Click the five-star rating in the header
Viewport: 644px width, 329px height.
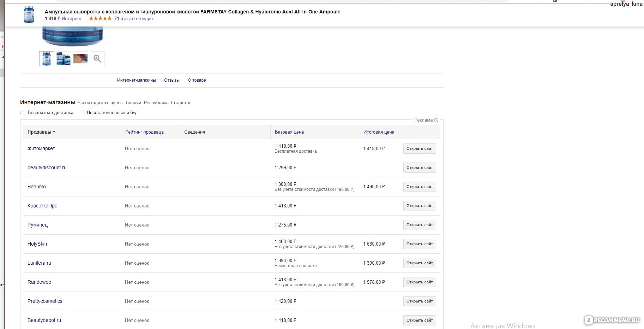(100, 18)
